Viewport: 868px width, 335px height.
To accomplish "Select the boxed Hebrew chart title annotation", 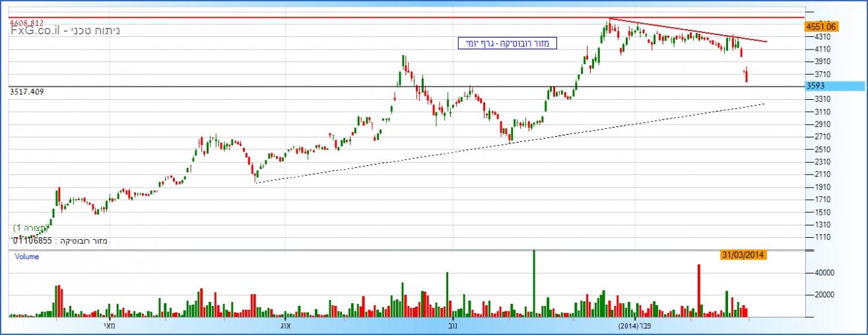I will 508,44.
